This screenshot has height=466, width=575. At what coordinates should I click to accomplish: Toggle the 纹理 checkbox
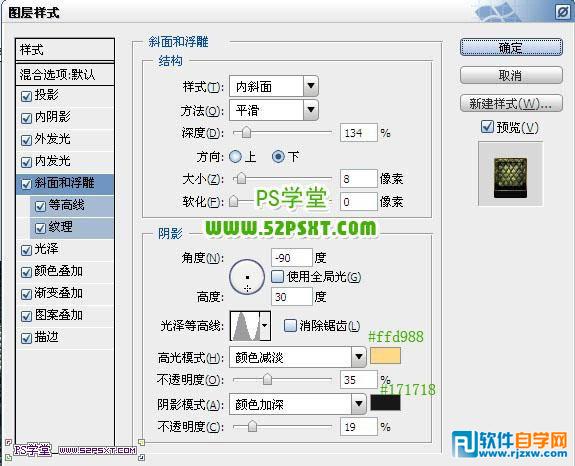coord(40,228)
